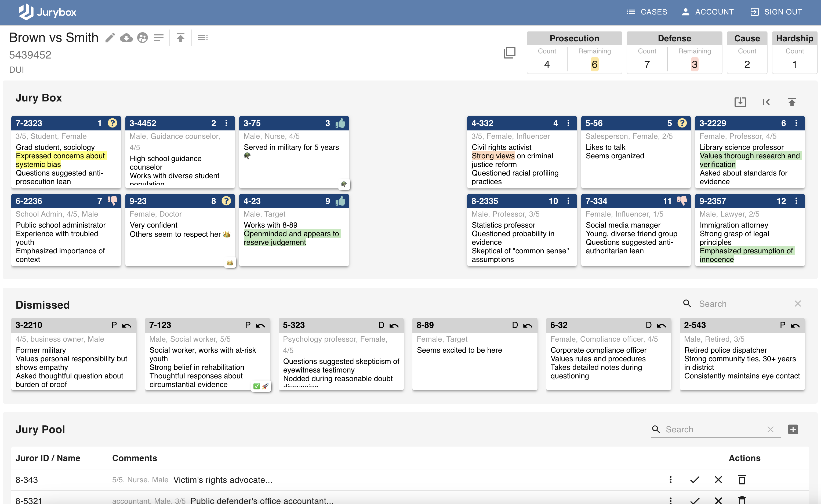821x504 pixels.
Task: Click the Comments column header
Action: click(x=135, y=458)
